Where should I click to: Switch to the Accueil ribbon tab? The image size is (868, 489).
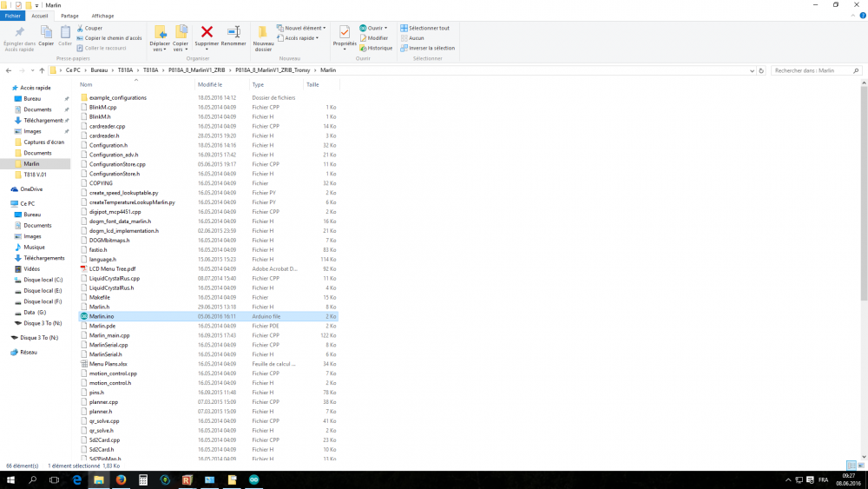click(39, 16)
